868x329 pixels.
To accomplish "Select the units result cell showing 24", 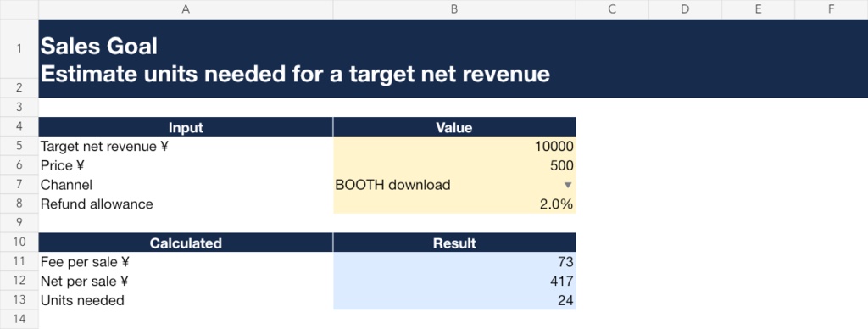I will [x=454, y=300].
